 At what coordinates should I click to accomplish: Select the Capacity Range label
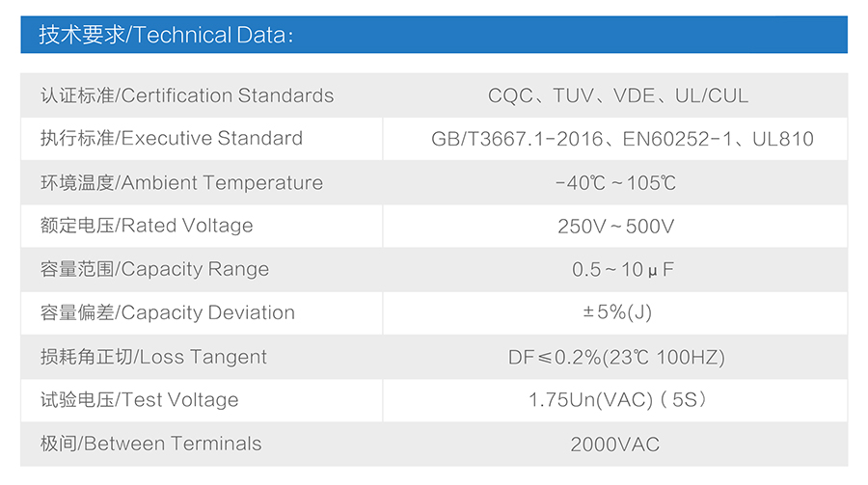point(154,270)
